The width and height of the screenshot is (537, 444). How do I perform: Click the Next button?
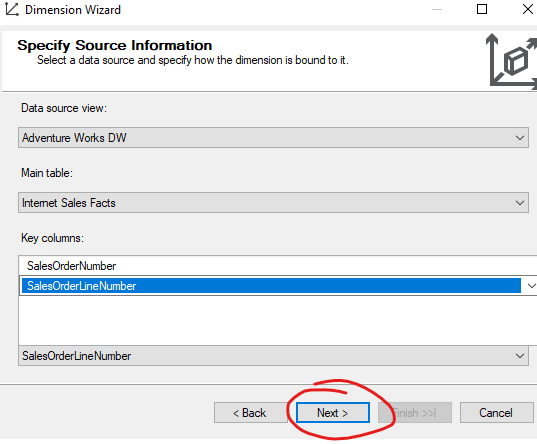[x=333, y=413]
